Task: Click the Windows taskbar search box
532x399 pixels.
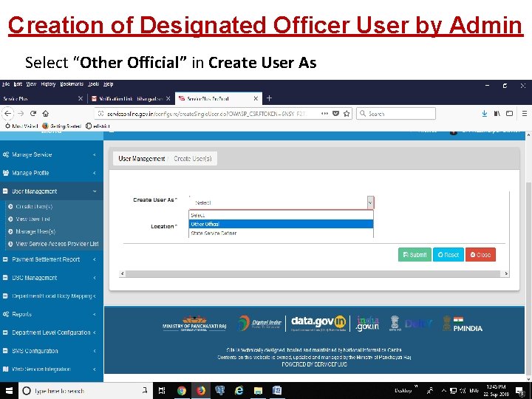Action: 85,391
